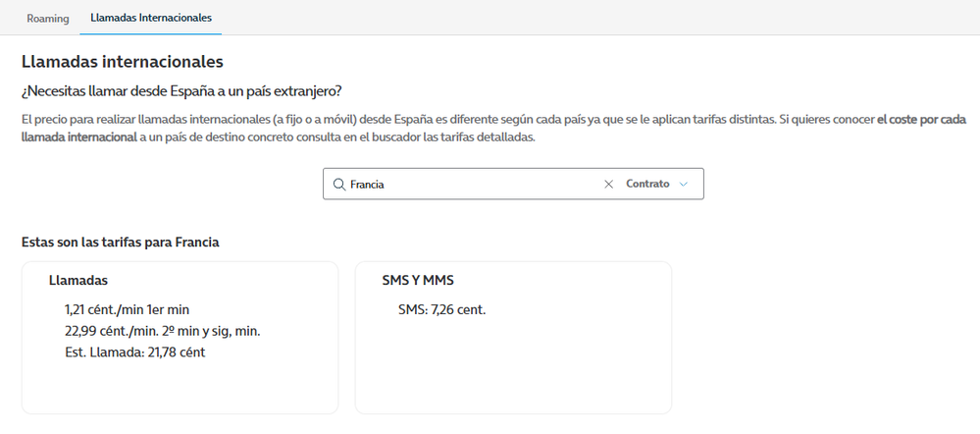Select the Llamadas Internacionales tab
The image size is (980, 434).
point(150,18)
